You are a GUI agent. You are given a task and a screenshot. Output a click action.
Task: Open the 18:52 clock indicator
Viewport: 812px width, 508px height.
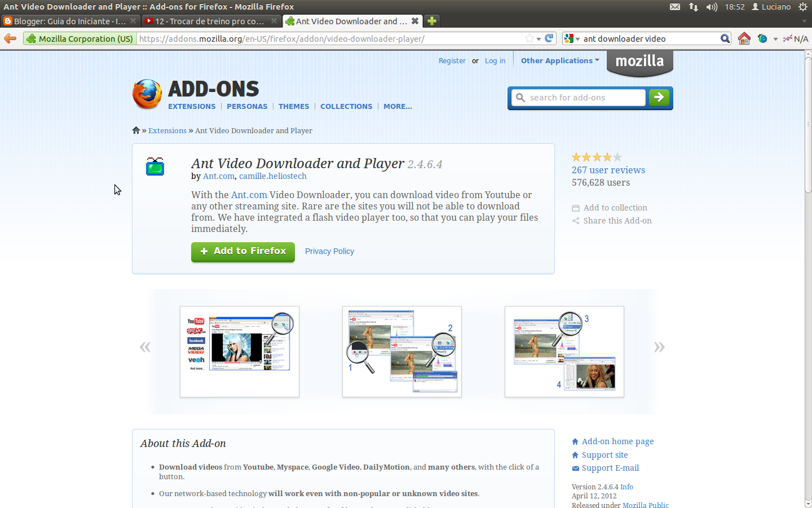point(735,7)
